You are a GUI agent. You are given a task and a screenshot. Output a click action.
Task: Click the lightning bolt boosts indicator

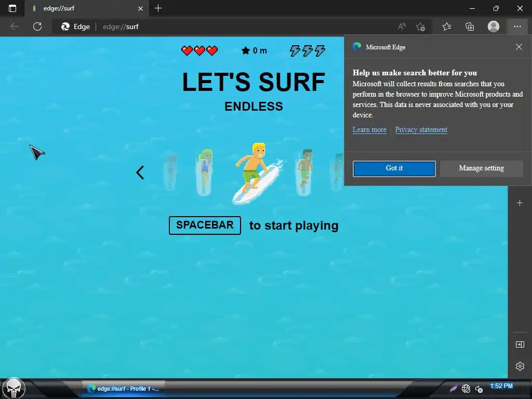308,50
